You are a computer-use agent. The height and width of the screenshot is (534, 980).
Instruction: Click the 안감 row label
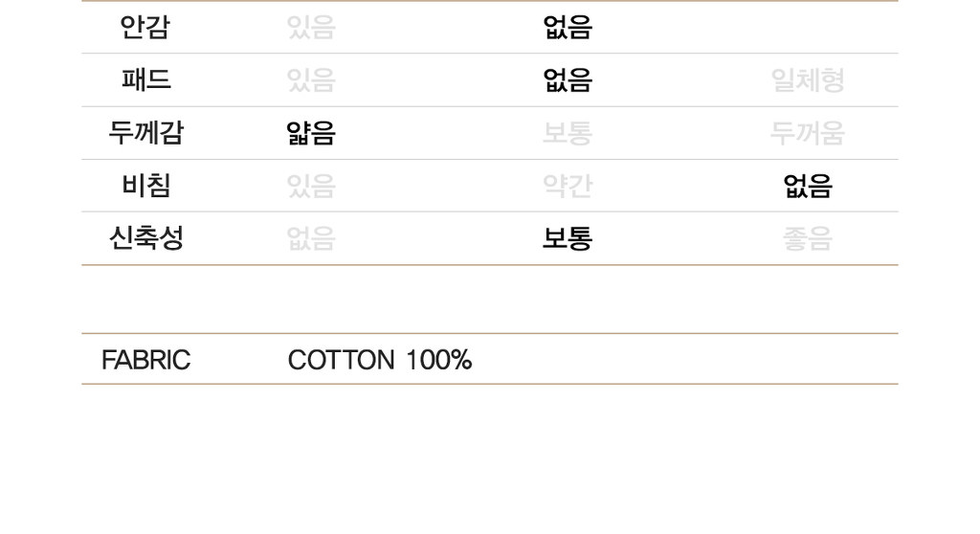[145, 28]
